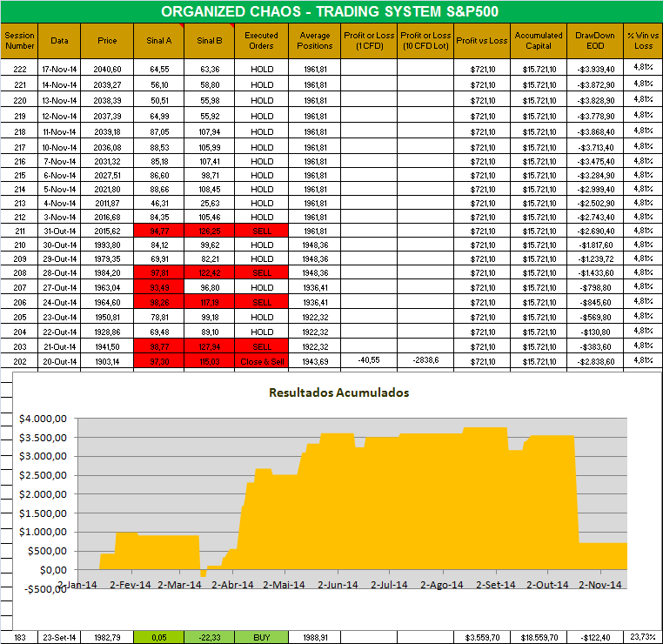The height and width of the screenshot is (644, 663).
Task: Select win rate cell '23,73%'
Action: [x=643, y=636]
